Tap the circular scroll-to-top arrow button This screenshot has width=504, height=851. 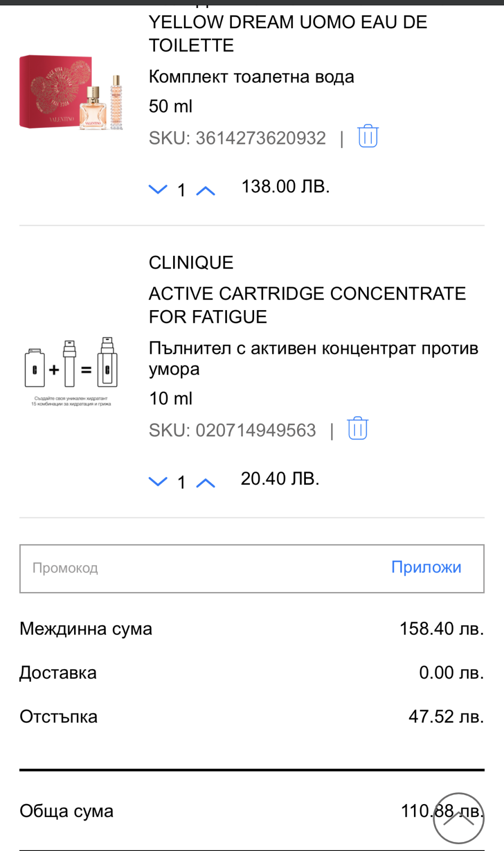pos(458,818)
